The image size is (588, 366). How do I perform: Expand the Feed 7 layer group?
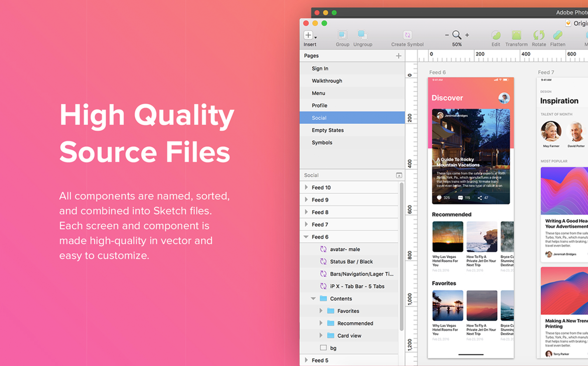[x=306, y=224]
